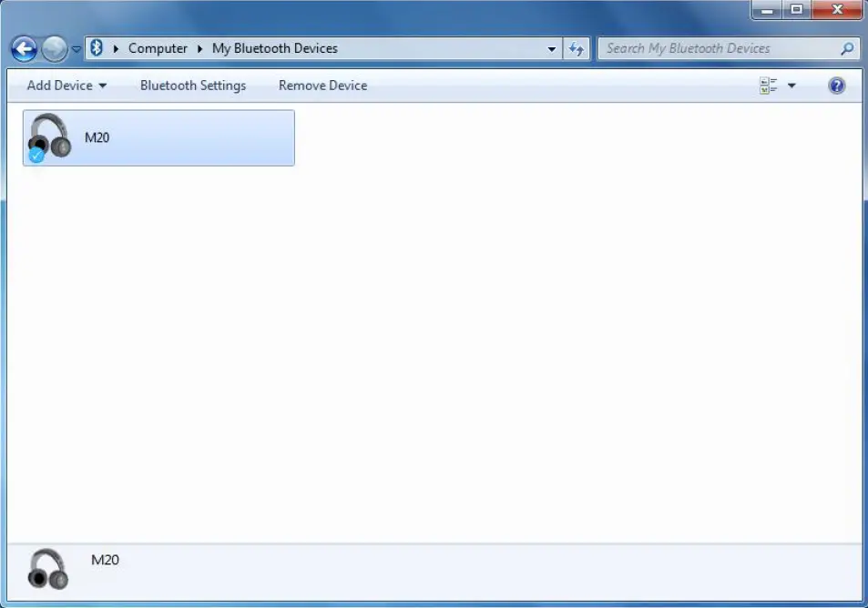Viewport: 868px width, 608px height.
Task: Click the search magnifier icon
Action: click(x=848, y=48)
